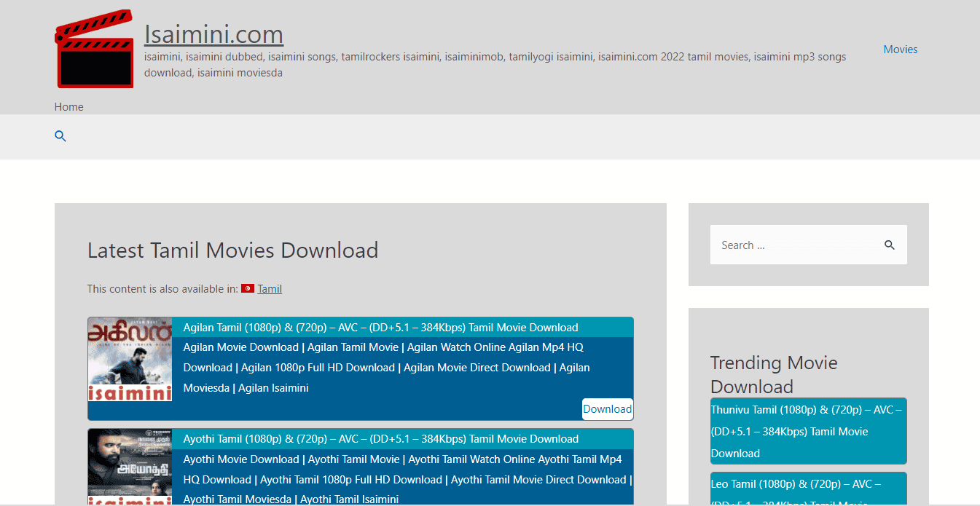Switch content language via Tamil link
Screen dimensions: 980x506
(270, 289)
